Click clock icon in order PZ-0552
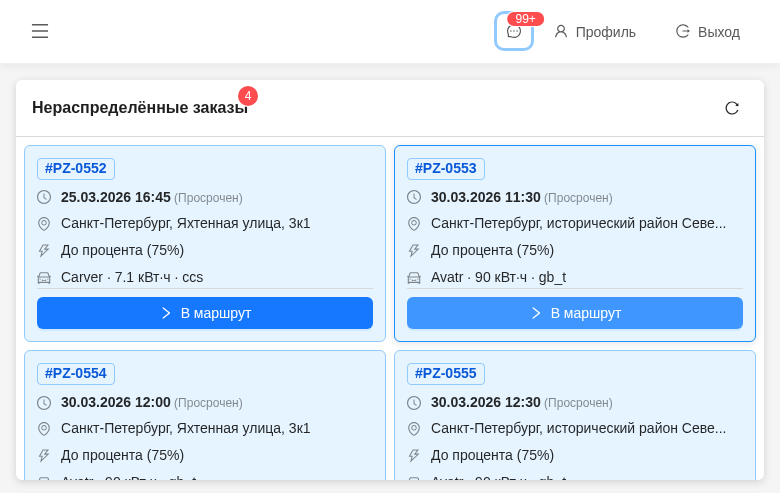 point(44,197)
